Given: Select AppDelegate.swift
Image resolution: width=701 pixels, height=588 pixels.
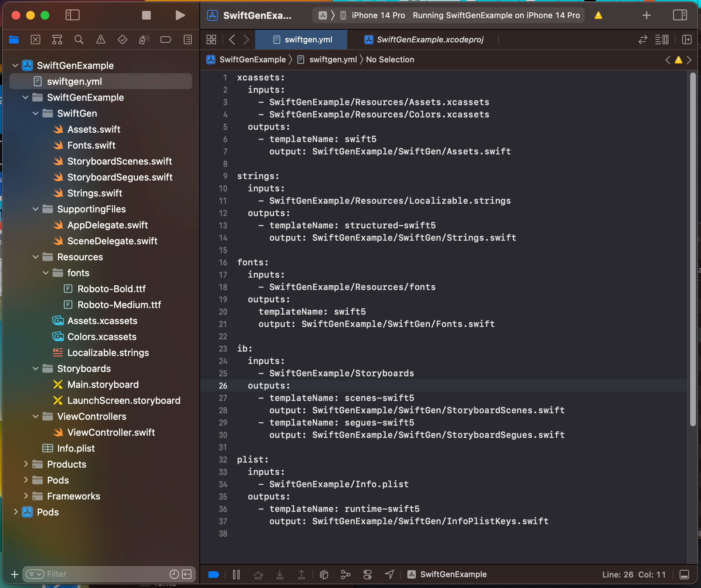Looking at the screenshot, I should click(x=101, y=225).
